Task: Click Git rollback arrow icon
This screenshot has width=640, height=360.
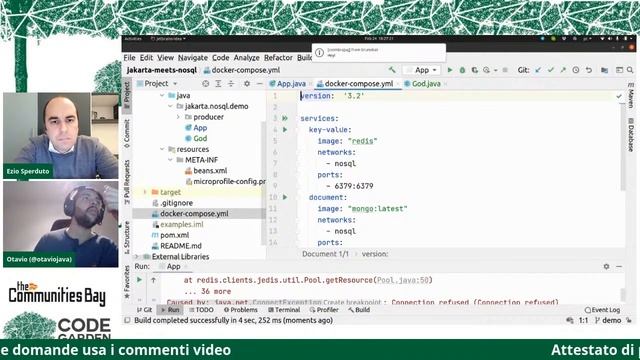Action: tap(589, 70)
